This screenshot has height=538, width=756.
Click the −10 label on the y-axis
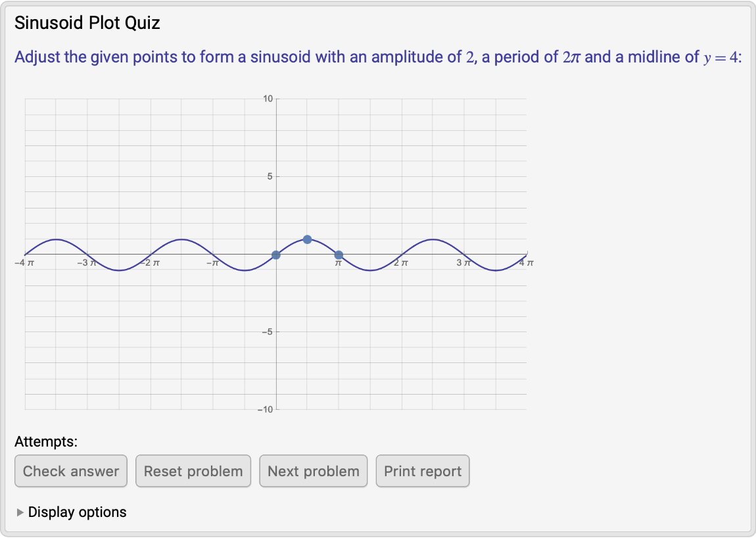(x=265, y=408)
